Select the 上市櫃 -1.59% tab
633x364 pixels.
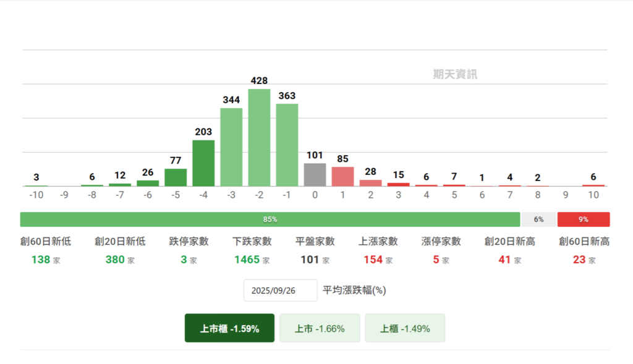tap(229, 328)
